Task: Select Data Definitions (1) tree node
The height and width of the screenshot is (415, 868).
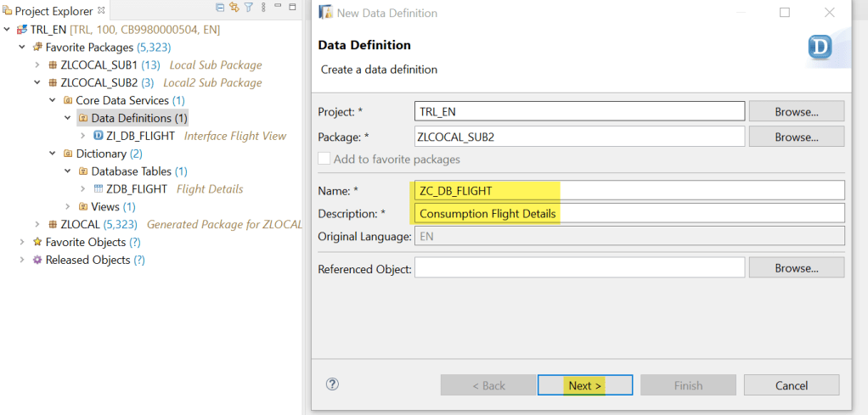Action: tap(138, 119)
